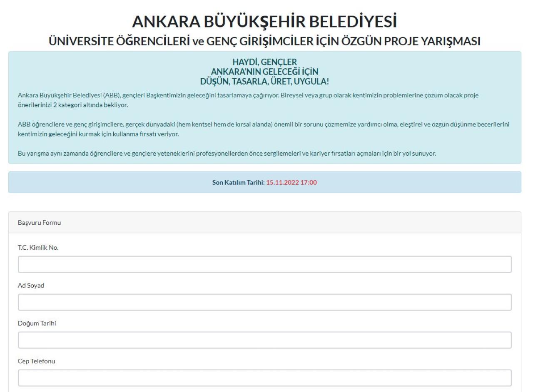Focus the Ad Soyad text box
The image size is (533, 392).
[x=264, y=302]
